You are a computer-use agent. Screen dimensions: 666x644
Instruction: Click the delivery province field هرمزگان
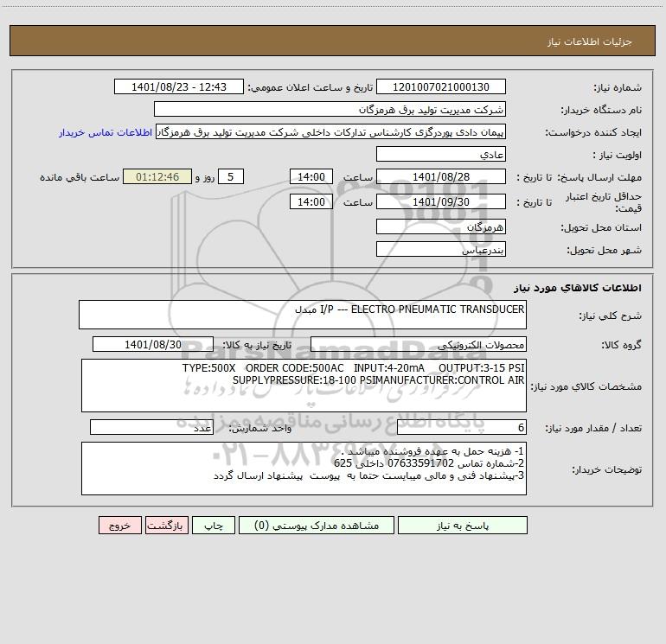(x=441, y=227)
